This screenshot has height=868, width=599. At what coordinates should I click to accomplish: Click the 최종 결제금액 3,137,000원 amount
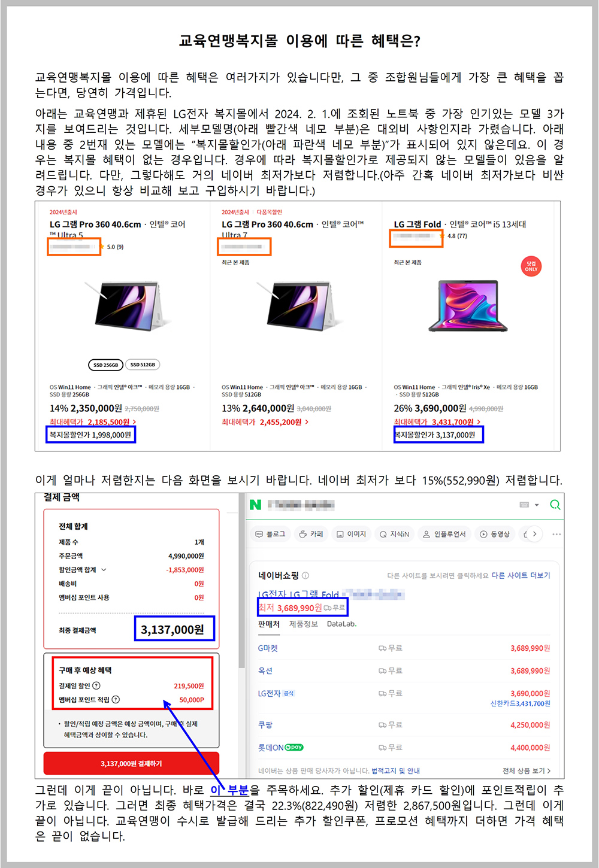tap(173, 630)
